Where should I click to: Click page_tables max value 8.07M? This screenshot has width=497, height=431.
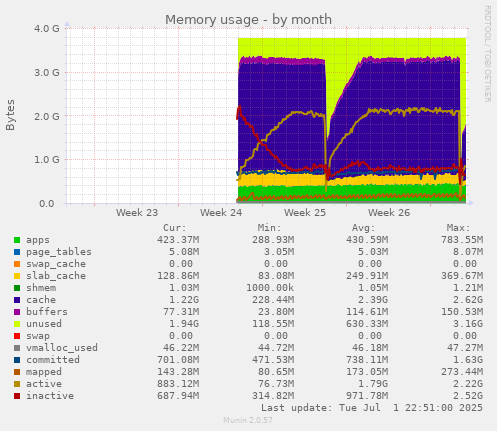(x=468, y=252)
